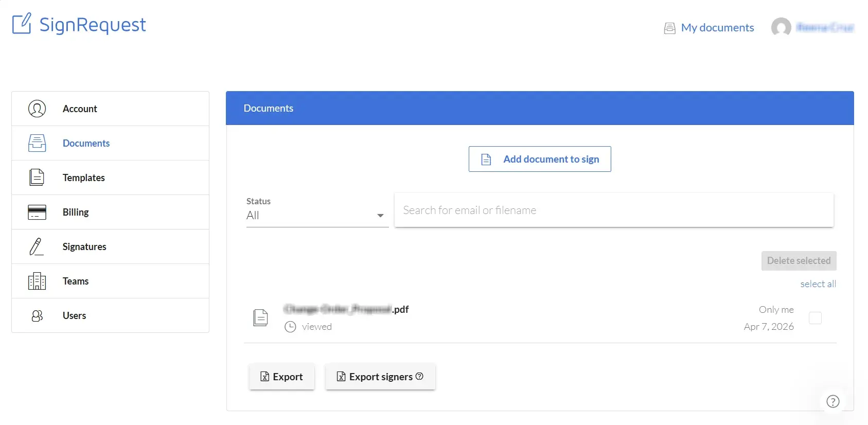
Task: Click the Documents panel header title
Action: click(269, 109)
